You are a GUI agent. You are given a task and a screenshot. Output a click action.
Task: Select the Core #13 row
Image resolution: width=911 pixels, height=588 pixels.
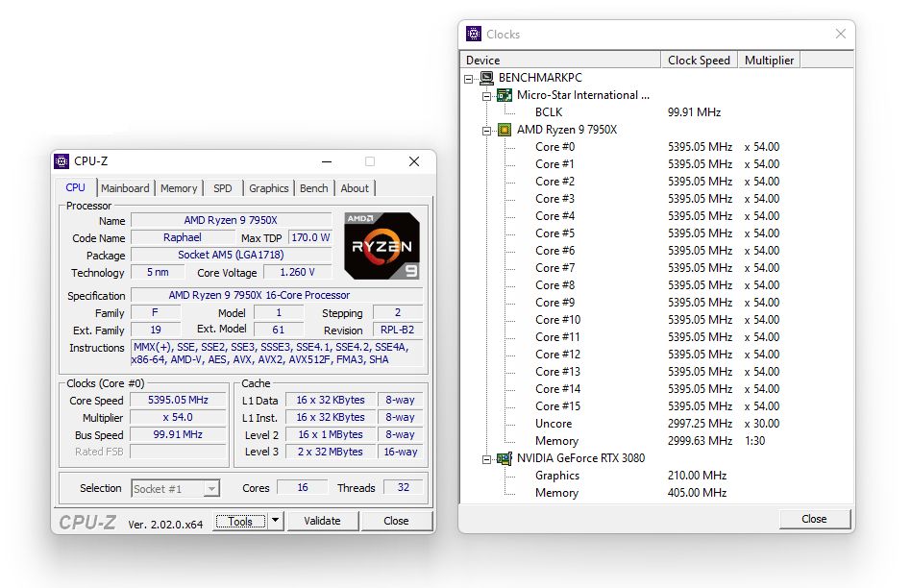click(x=656, y=372)
